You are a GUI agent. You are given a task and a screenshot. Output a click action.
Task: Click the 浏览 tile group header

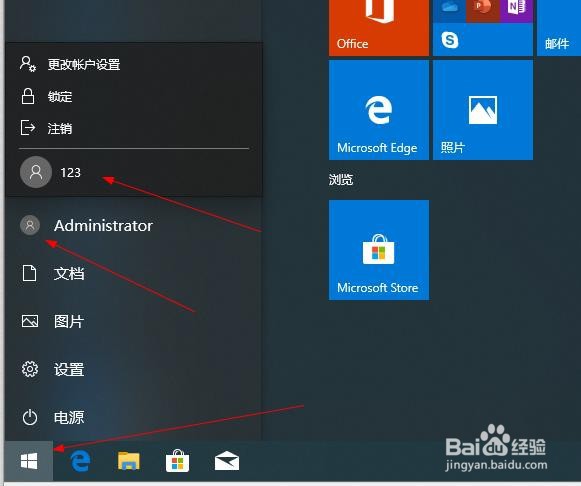click(x=341, y=179)
